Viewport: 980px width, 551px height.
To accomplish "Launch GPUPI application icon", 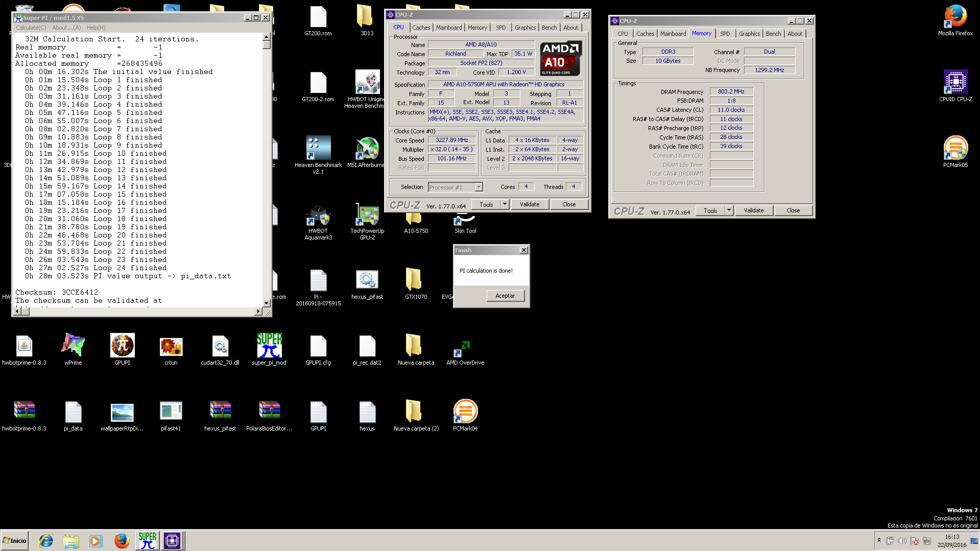I will 122,350.
